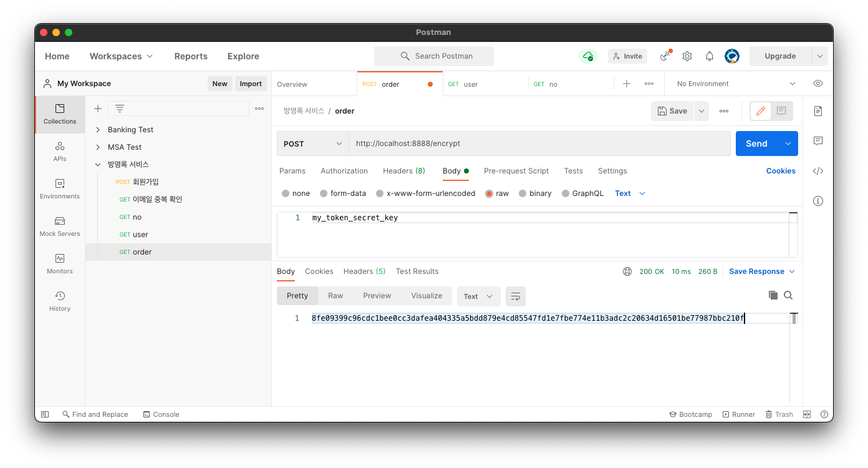
Task: Open the request info icon
Action: click(x=818, y=201)
